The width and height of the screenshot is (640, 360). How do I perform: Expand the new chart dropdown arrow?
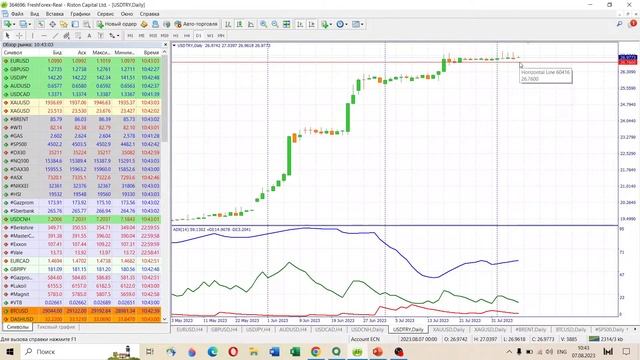click(x=14, y=24)
